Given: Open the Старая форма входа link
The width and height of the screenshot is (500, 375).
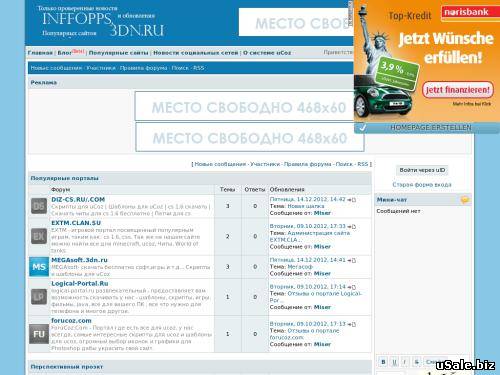Looking at the screenshot, I should click(422, 185).
